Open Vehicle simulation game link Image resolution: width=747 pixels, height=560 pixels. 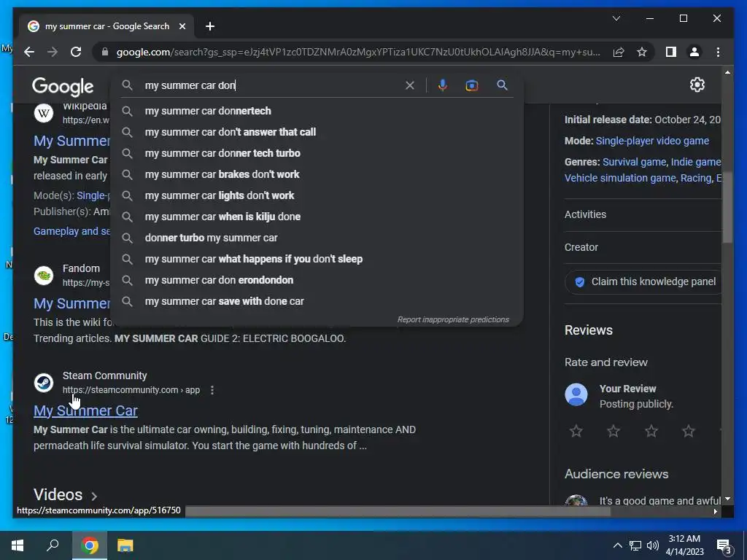(x=620, y=178)
